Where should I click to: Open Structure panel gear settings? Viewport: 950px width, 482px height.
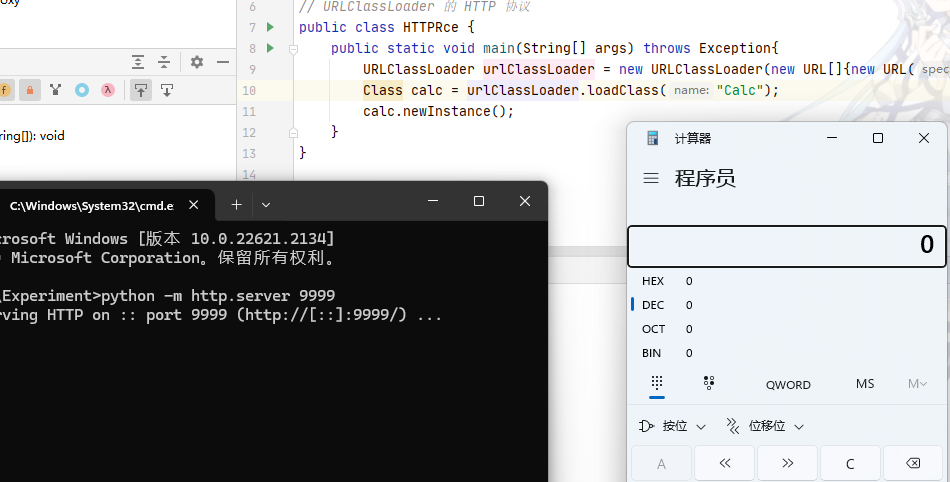click(x=197, y=62)
